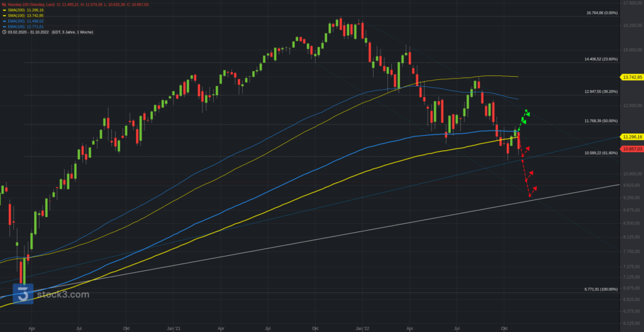This screenshot has width=644, height=332.
Task: Open the stock3.com watermark link
Action: [62, 294]
